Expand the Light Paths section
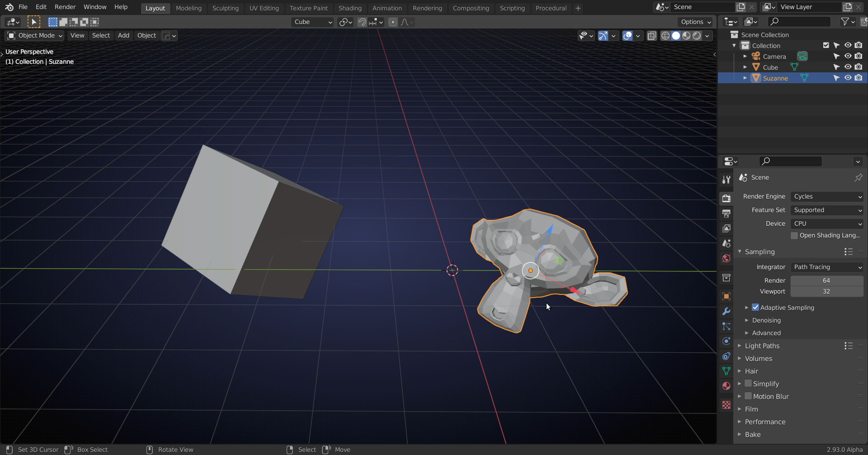 coord(762,346)
